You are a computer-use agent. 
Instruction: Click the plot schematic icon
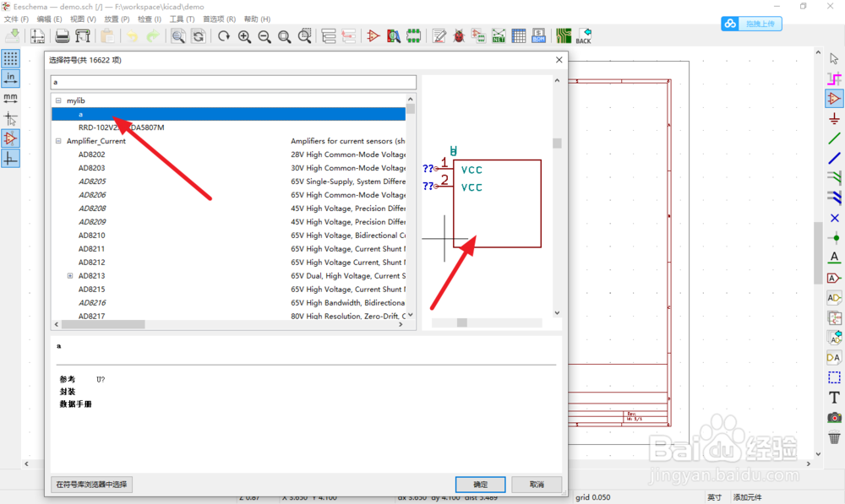(x=83, y=36)
